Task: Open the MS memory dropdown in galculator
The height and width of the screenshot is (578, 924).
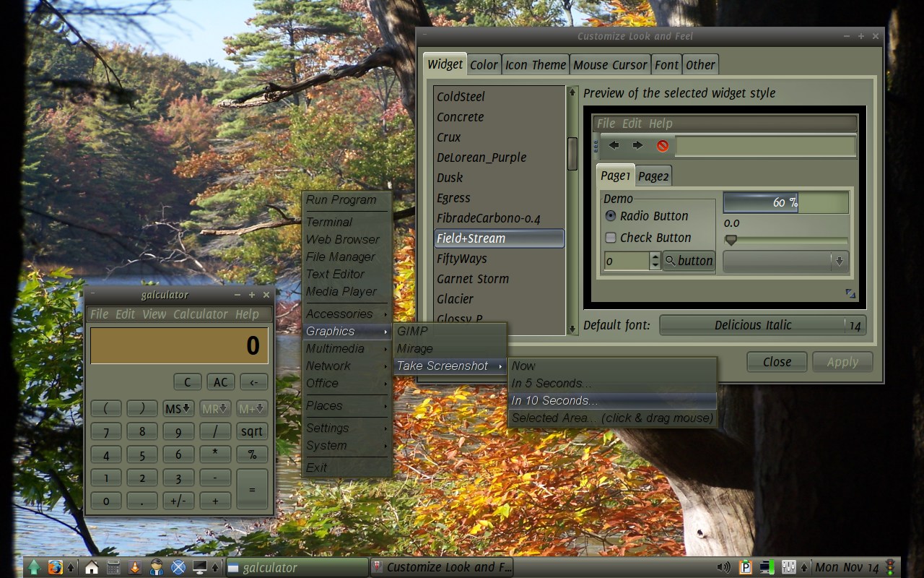Action: [178, 408]
